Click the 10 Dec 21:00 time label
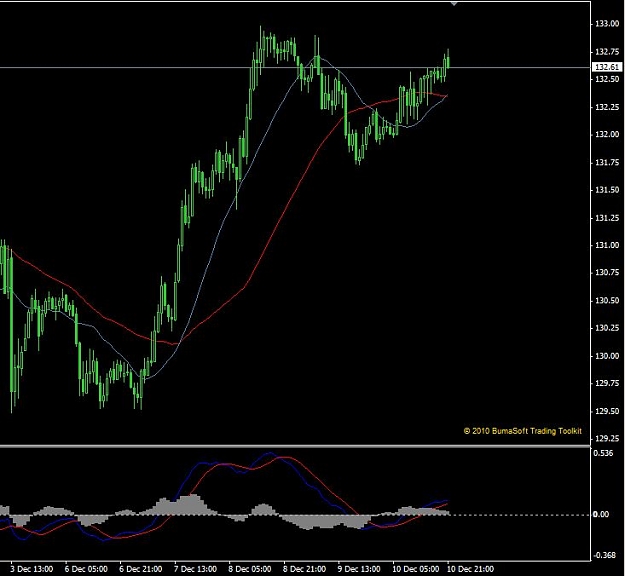 point(470,569)
